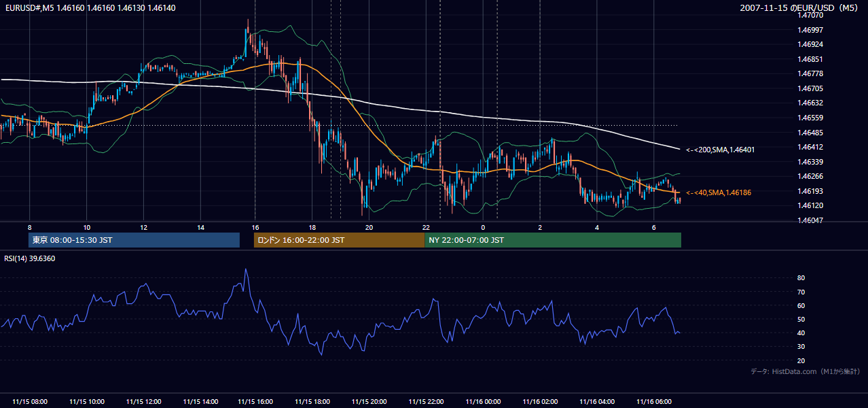Click price axis value 1.46485
The width and height of the screenshot is (868, 408).
click(x=810, y=133)
